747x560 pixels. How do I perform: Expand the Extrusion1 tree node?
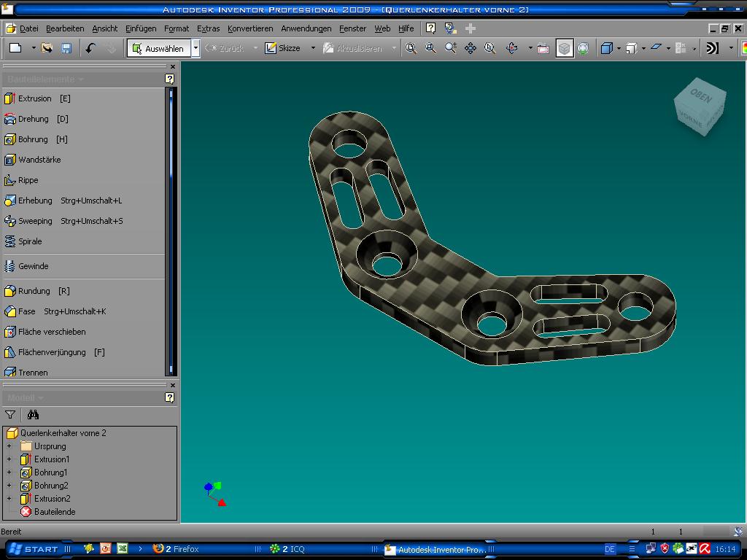click(9, 459)
